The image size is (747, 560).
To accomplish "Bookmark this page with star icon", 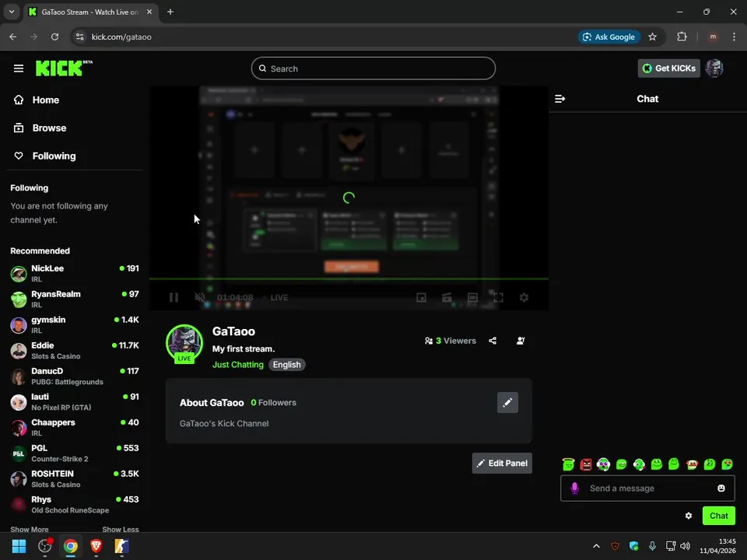I will 652,37.
